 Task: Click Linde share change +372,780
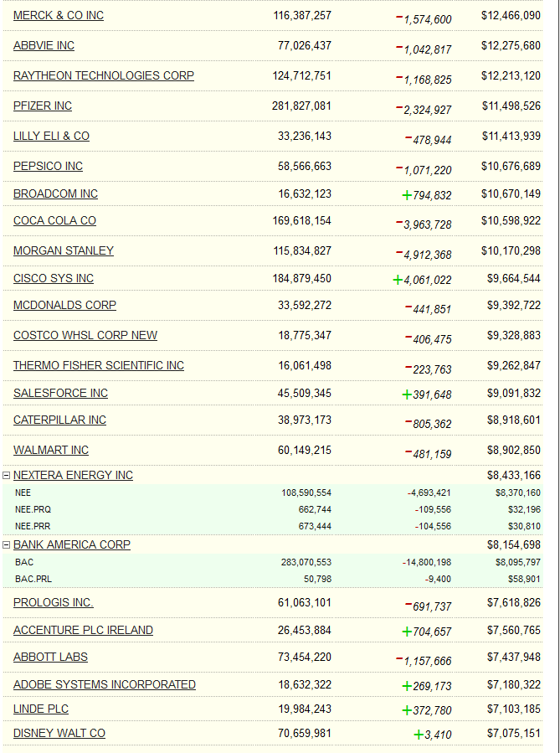point(427,710)
